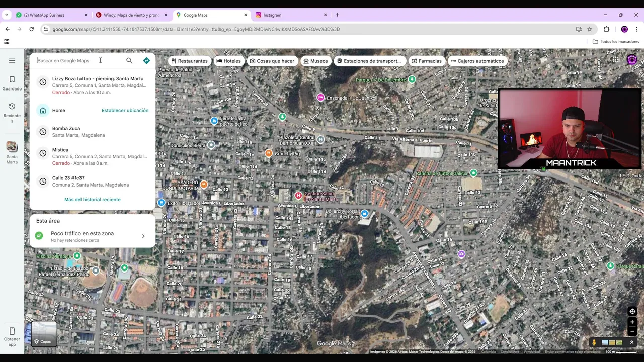Screen dimensions: 644x362
Task: Open the Google apps grid icon
Action: [x=615, y=60]
